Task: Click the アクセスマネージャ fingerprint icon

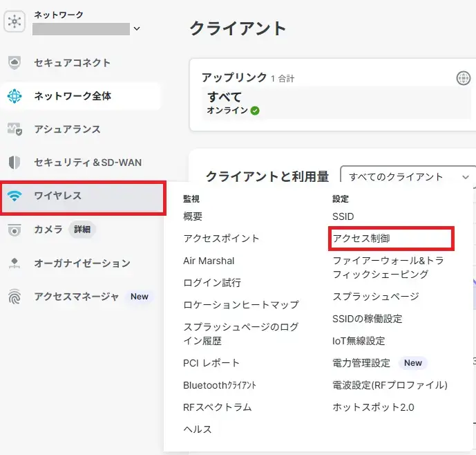Action: (14, 297)
